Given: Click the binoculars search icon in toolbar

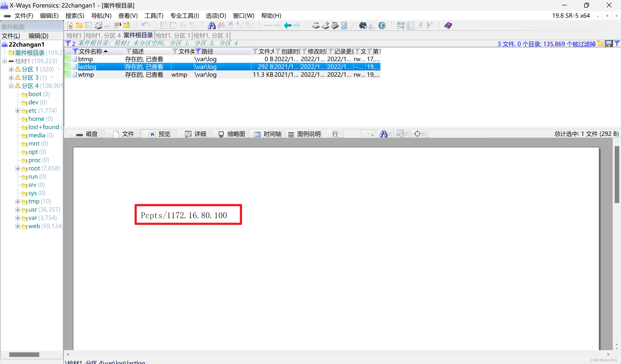Looking at the screenshot, I should click(212, 25).
